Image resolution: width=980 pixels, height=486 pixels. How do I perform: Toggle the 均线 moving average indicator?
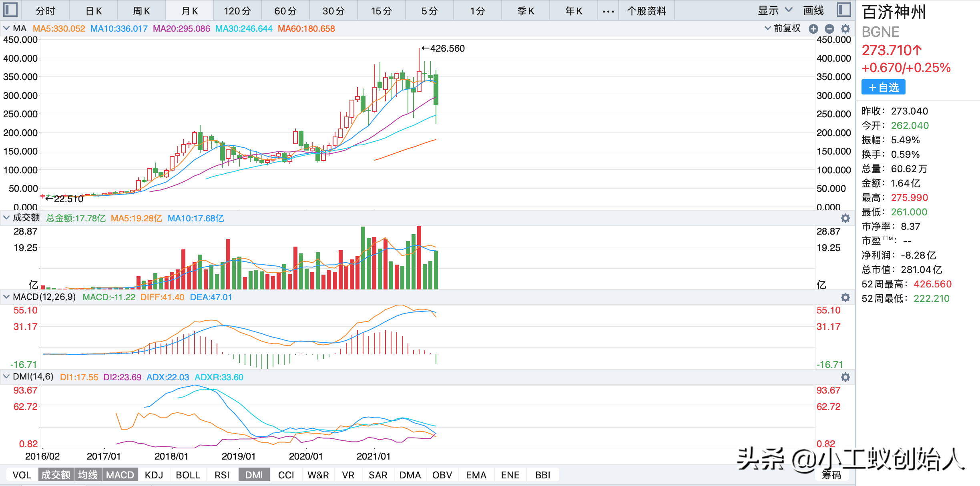coord(88,475)
